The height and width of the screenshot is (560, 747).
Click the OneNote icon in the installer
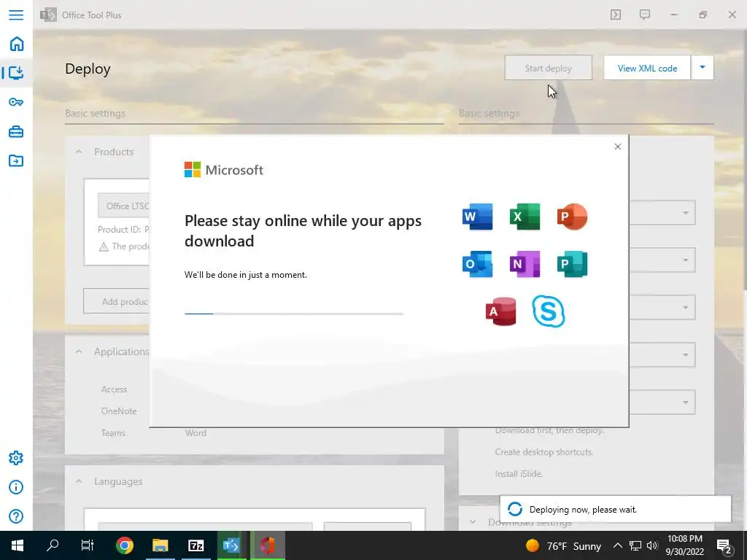[x=525, y=264]
